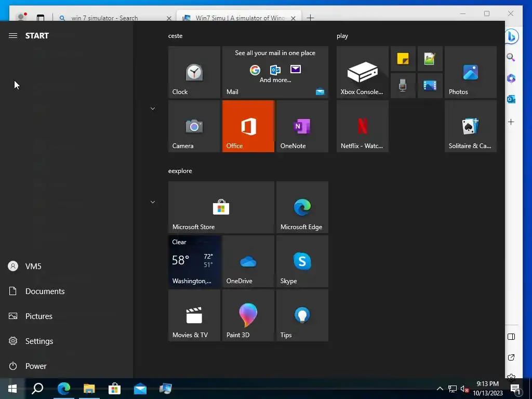Open the Mail tile
Image resolution: width=532 pixels, height=399 pixels.
click(275, 72)
